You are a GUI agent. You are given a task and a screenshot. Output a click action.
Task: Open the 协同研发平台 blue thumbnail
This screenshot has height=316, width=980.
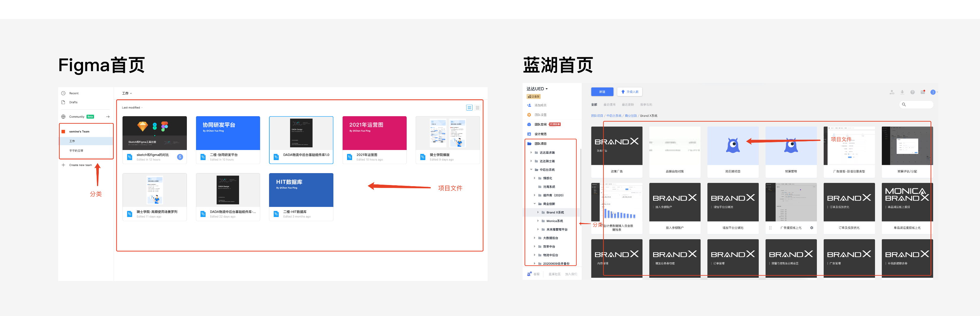coord(228,133)
